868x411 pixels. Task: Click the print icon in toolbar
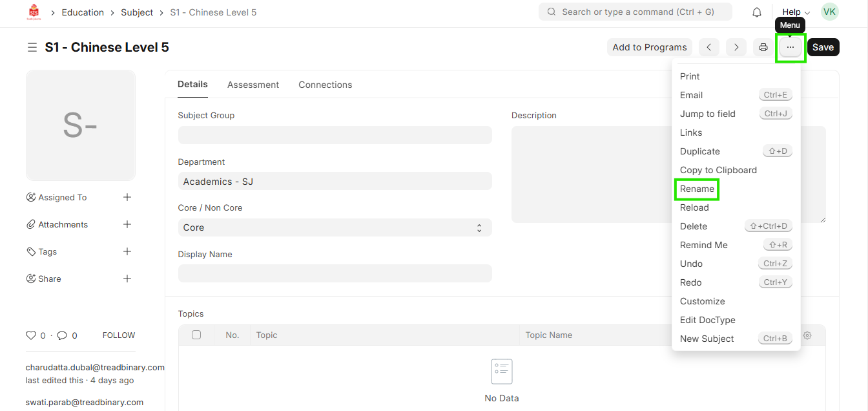coord(763,47)
